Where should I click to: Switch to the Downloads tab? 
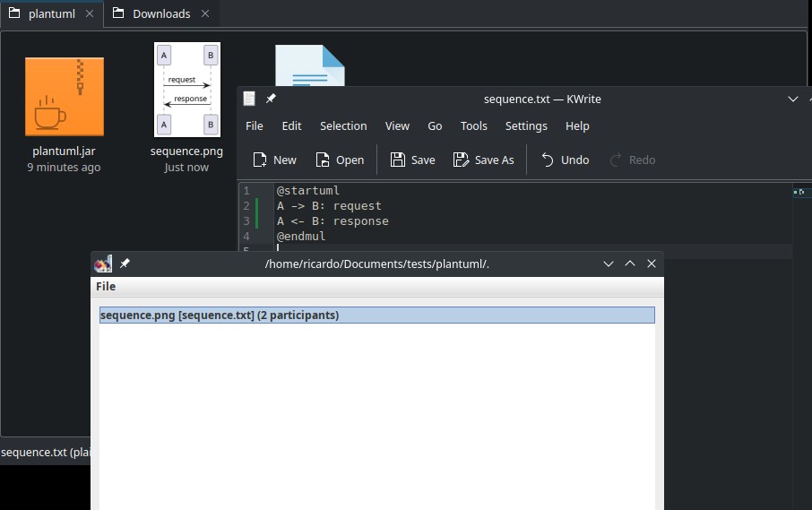tap(161, 14)
